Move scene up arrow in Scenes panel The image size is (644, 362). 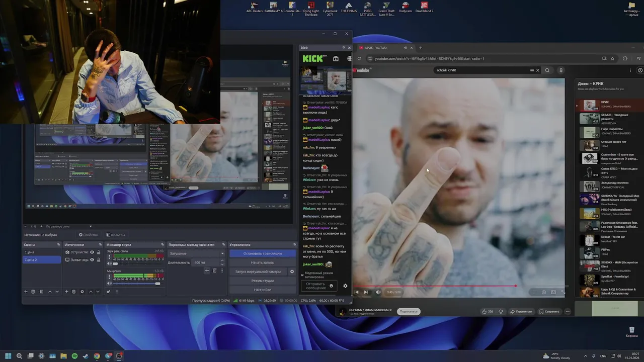49,292
